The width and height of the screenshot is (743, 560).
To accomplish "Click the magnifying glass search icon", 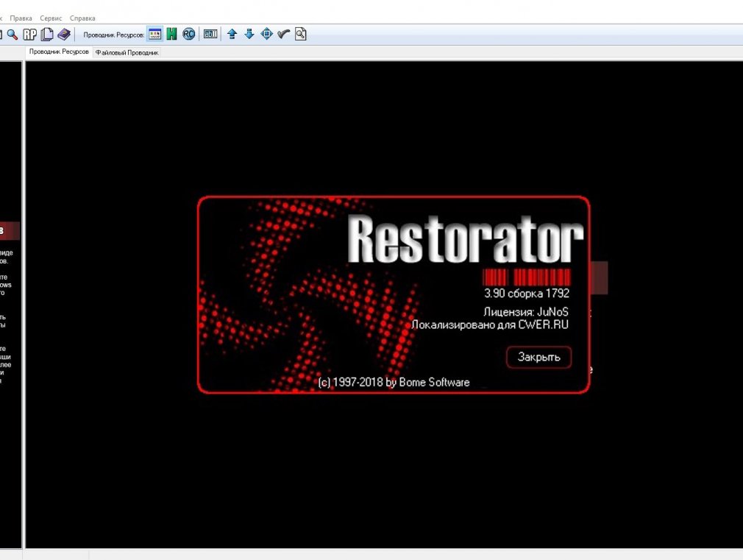I will pyautogui.click(x=13, y=34).
